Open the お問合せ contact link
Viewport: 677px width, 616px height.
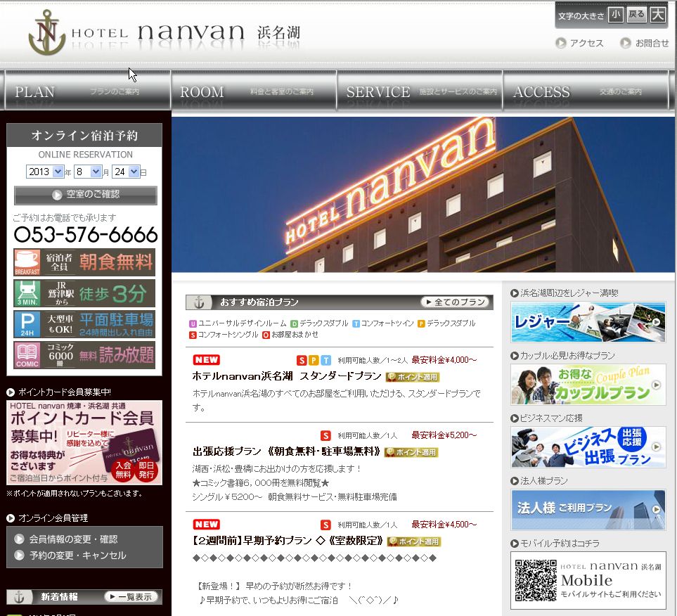pos(645,43)
